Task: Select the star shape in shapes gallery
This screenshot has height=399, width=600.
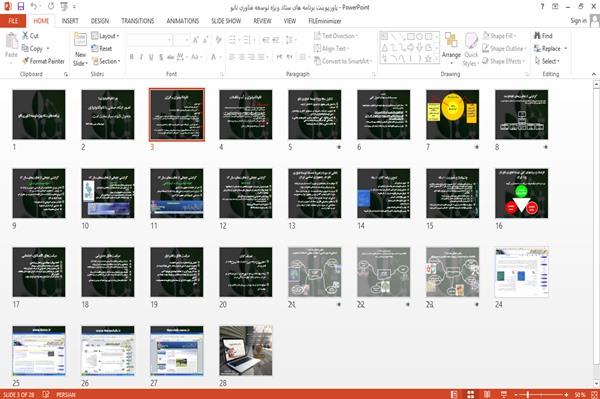Action: pyautogui.click(x=428, y=59)
